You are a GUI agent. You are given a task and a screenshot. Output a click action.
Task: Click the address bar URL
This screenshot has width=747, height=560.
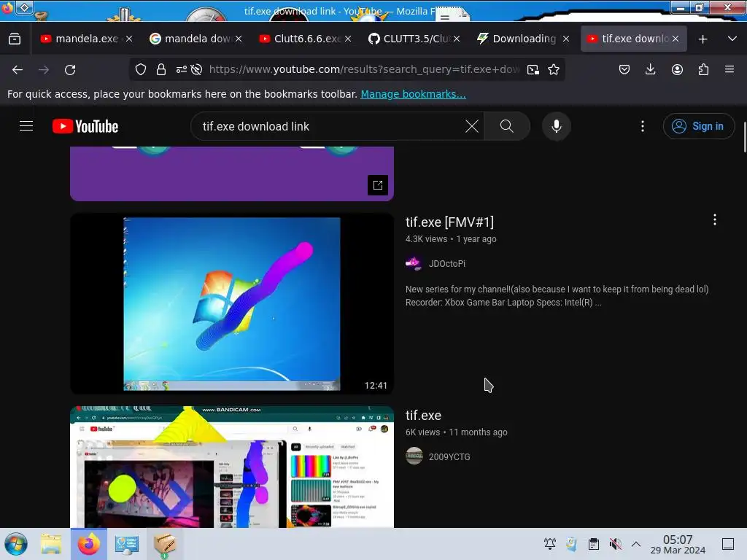click(363, 69)
